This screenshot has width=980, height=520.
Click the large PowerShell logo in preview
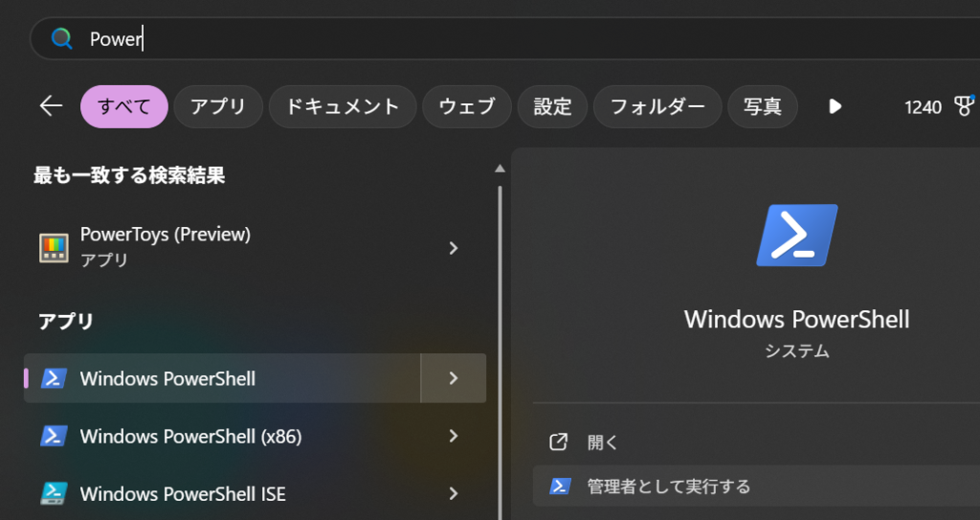pos(796,235)
